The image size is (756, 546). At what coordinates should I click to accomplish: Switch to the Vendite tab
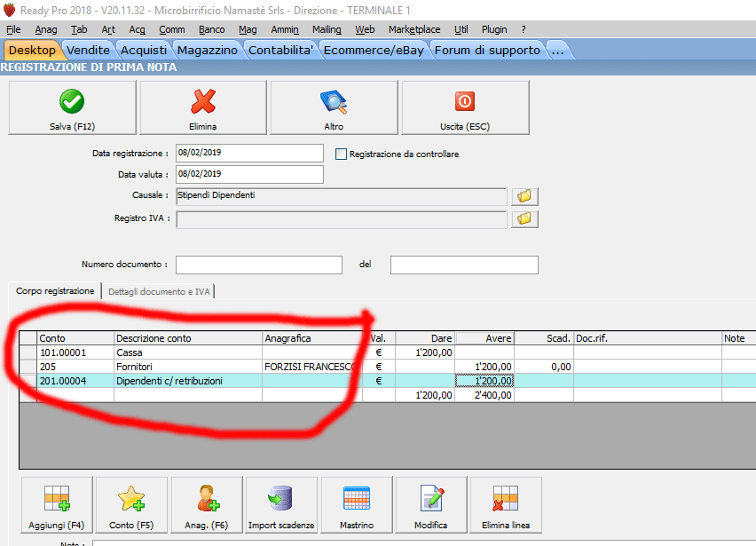(88, 51)
